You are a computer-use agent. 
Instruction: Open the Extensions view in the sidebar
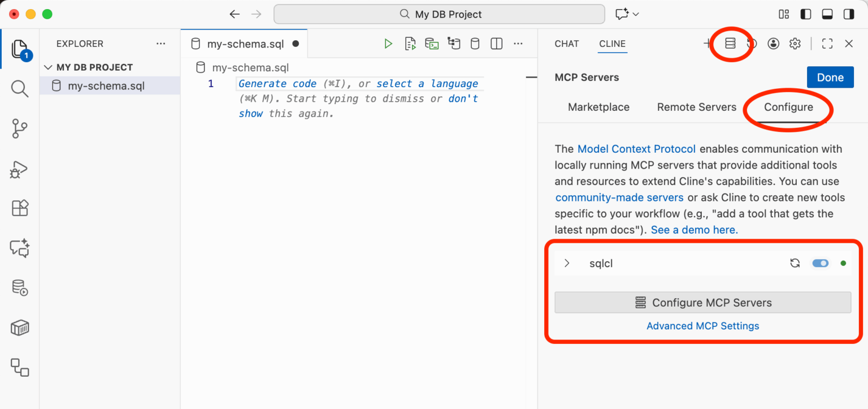click(x=19, y=208)
